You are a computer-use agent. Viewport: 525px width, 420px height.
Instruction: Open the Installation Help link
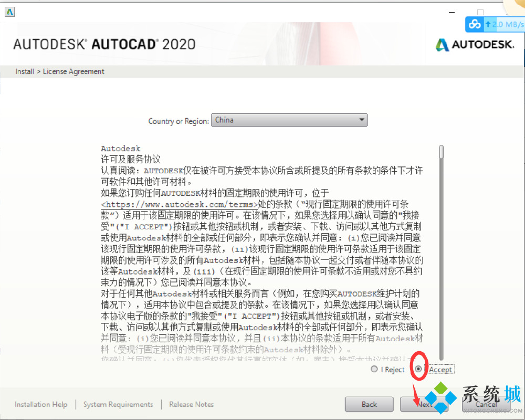tap(41, 404)
